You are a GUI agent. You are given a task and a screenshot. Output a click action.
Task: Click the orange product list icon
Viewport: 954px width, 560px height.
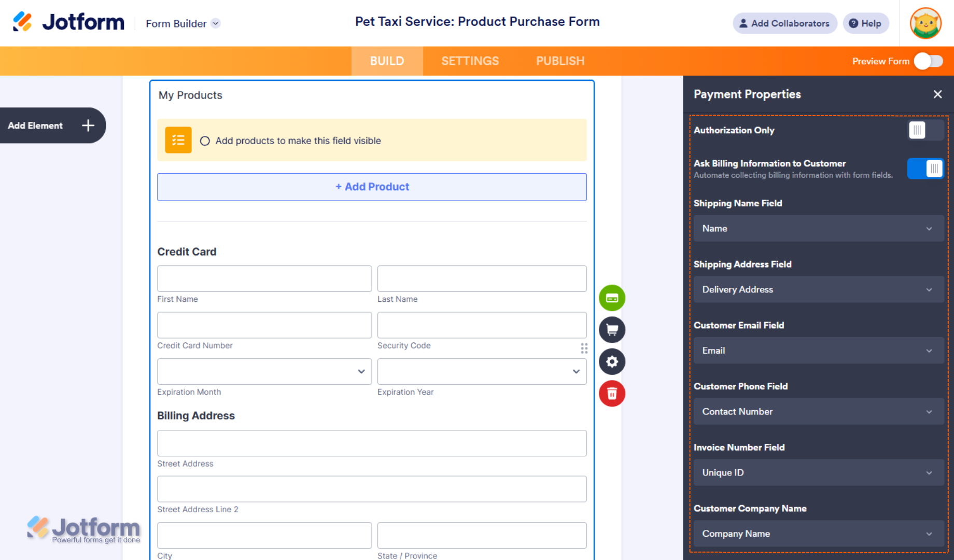(178, 140)
